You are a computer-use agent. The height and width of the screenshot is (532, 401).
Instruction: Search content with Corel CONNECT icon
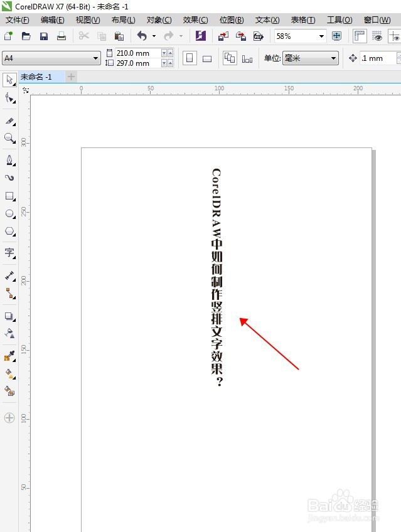201,36
